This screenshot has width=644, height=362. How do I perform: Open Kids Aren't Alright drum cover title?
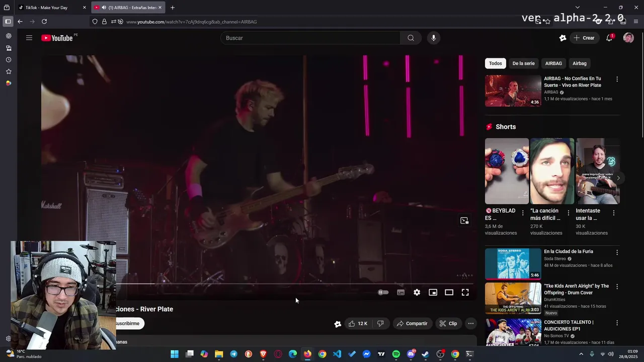pos(577,290)
